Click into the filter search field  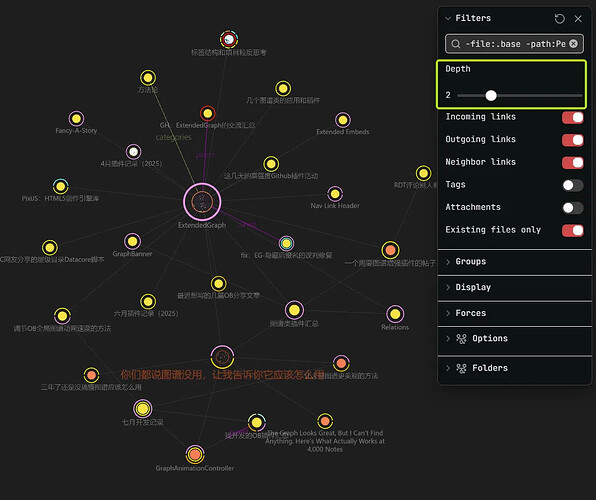pos(514,44)
